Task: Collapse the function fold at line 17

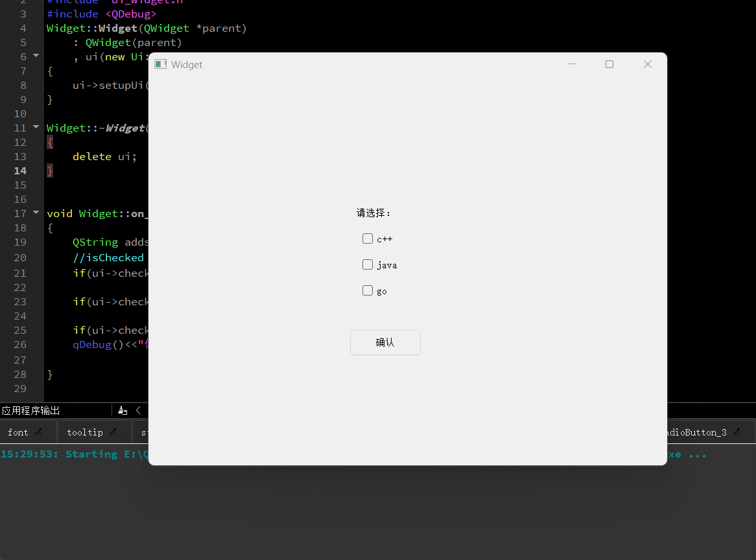Action: 36,212
